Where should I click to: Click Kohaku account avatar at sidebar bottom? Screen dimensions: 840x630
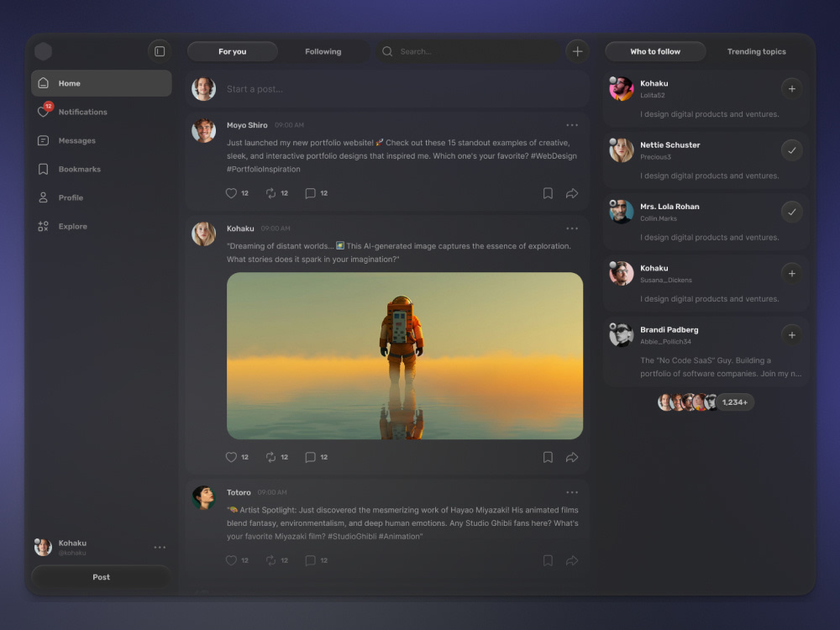tap(43, 547)
